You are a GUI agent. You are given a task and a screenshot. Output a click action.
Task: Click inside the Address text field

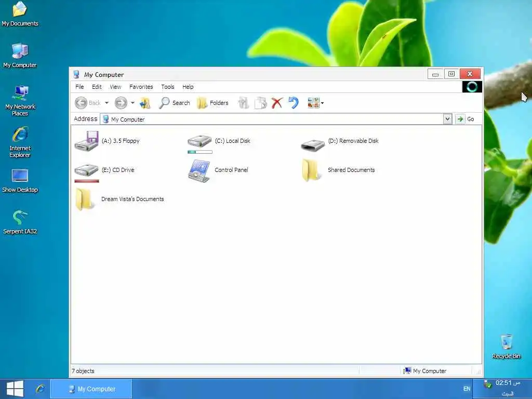click(271, 119)
